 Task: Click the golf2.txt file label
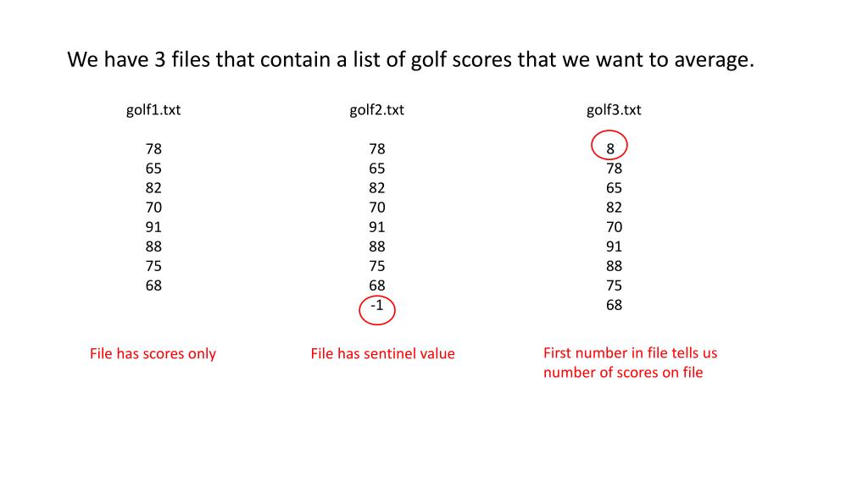click(x=377, y=110)
